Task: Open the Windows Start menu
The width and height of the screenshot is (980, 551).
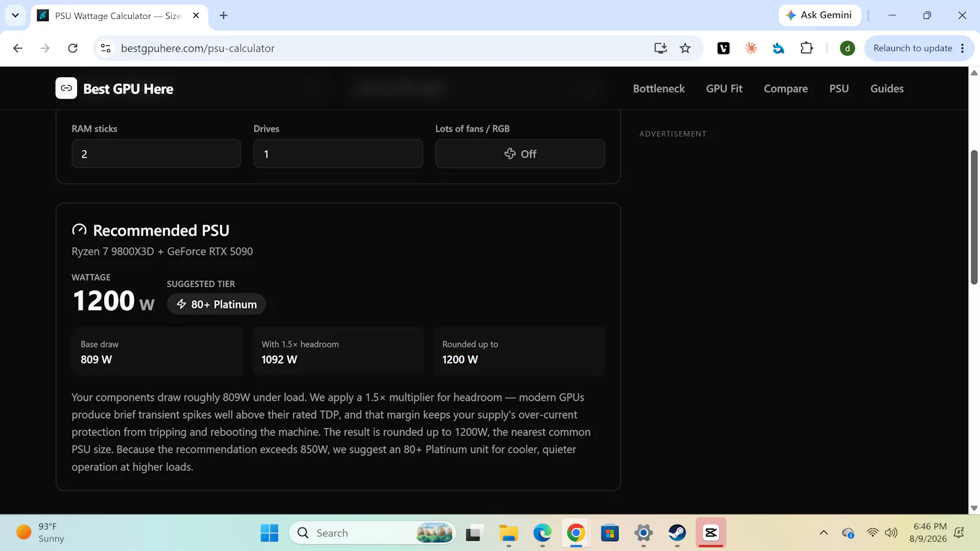Action: (269, 533)
